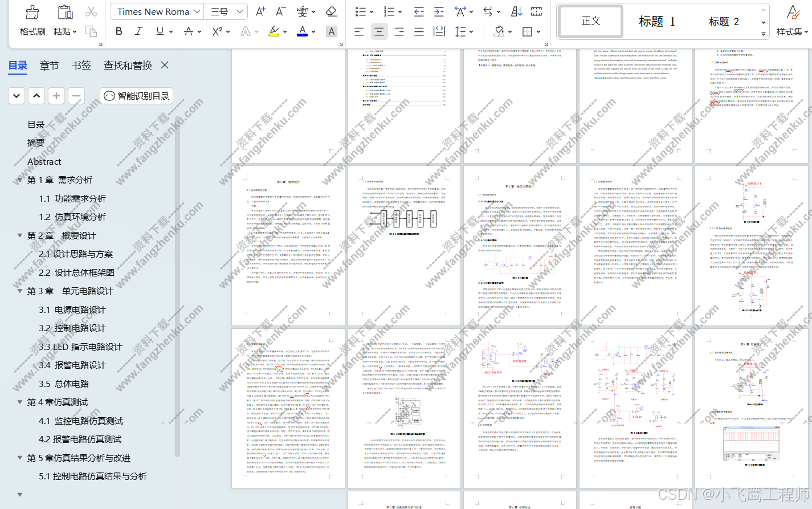Click the copy icon beside 粘贴
This screenshot has width=812, height=509.
91,31
